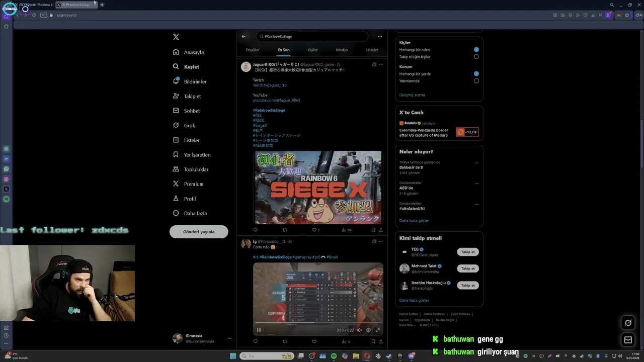Viewport: 644px width, 362px height.
Task: Open Keşfet explore page
Action: point(186,67)
